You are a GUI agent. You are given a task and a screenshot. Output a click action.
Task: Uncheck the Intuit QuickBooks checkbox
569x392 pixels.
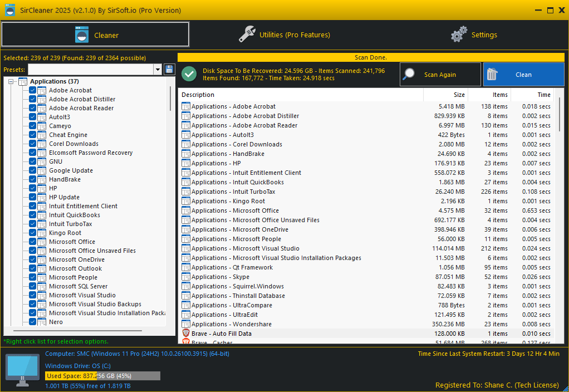pos(32,215)
